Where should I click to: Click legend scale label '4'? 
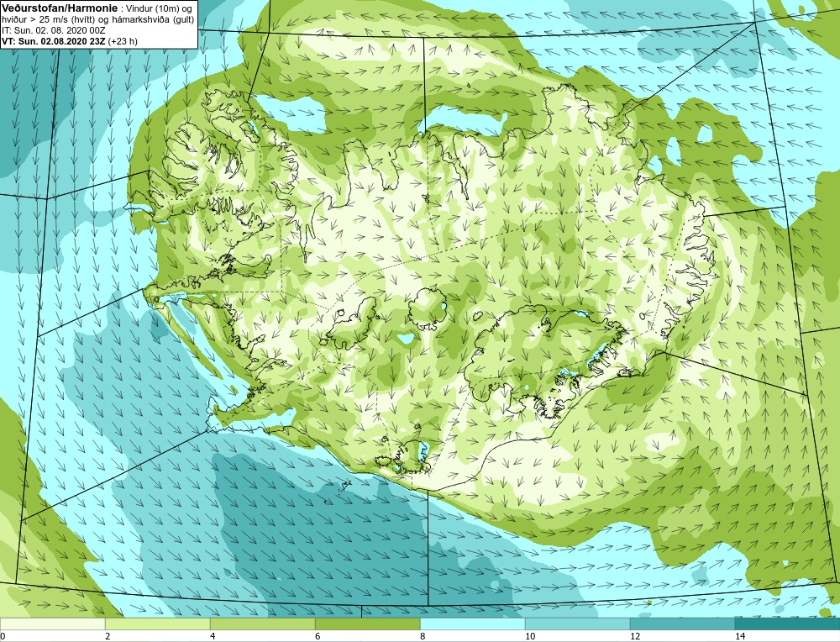(213, 636)
